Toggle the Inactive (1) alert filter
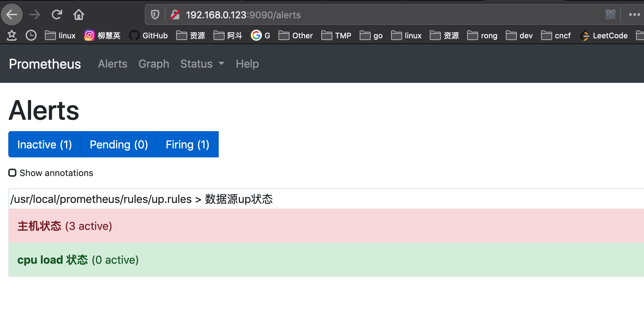Viewport: 644px width, 321px height. coord(45,144)
